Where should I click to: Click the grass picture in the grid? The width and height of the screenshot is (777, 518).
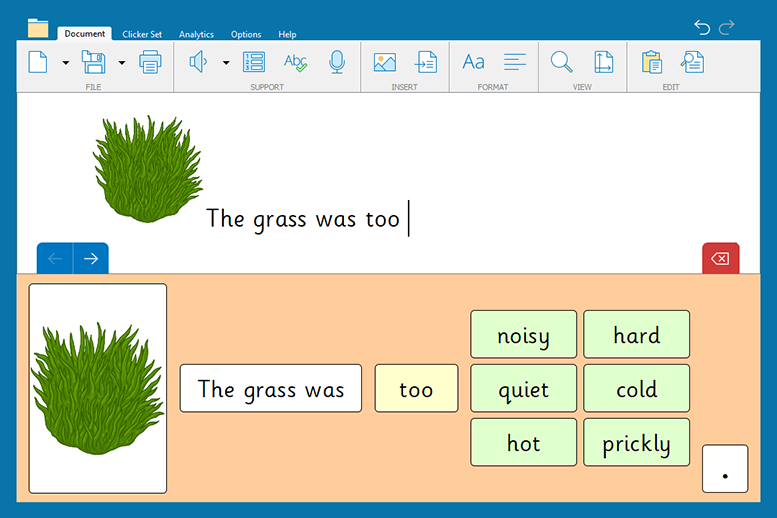[x=98, y=388]
